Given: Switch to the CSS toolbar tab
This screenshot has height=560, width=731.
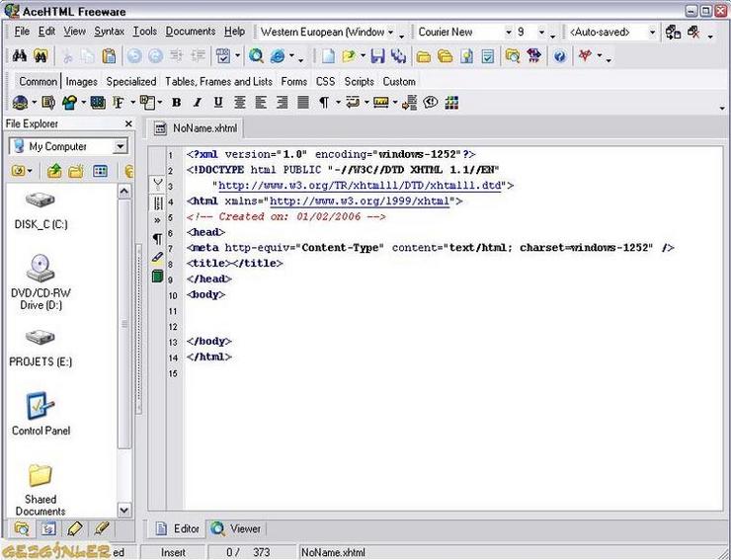Looking at the screenshot, I should click(x=325, y=82).
